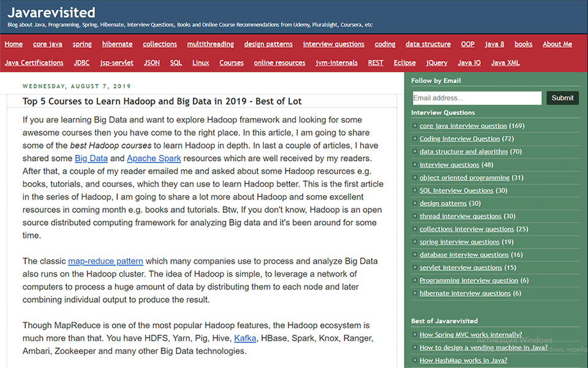This screenshot has height=368, width=588.
Task: Click bullet icon beside How HashMap works
Action: (415, 360)
